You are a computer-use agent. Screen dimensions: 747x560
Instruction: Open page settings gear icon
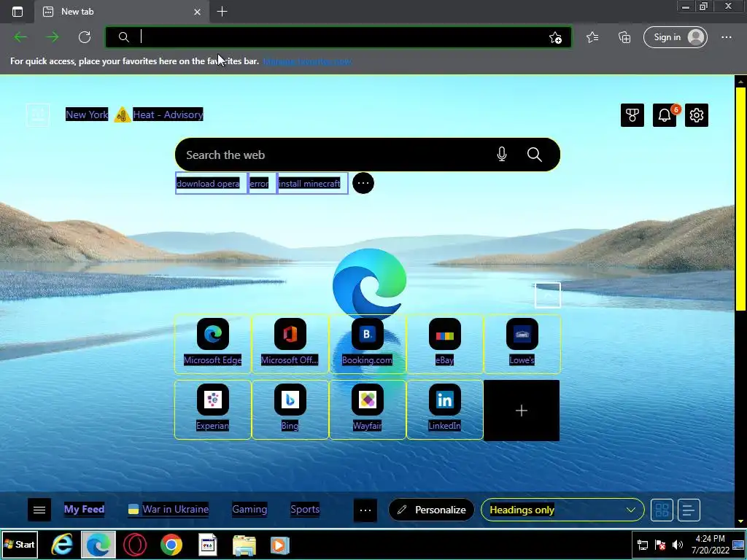click(x=697, y=115)
